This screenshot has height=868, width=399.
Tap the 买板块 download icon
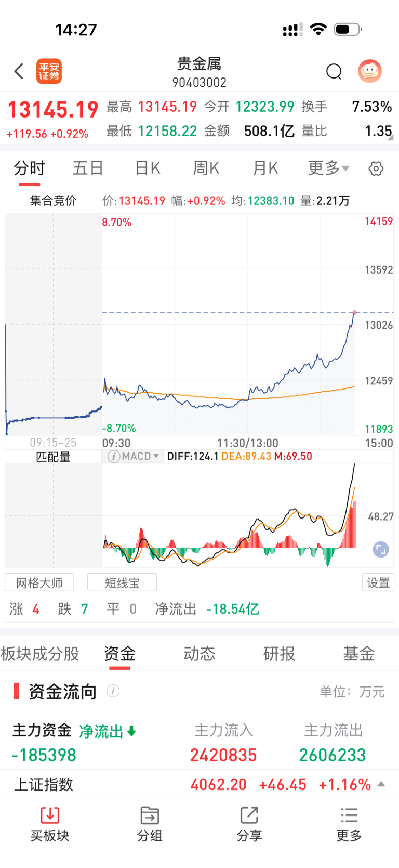tap(50, 815)
